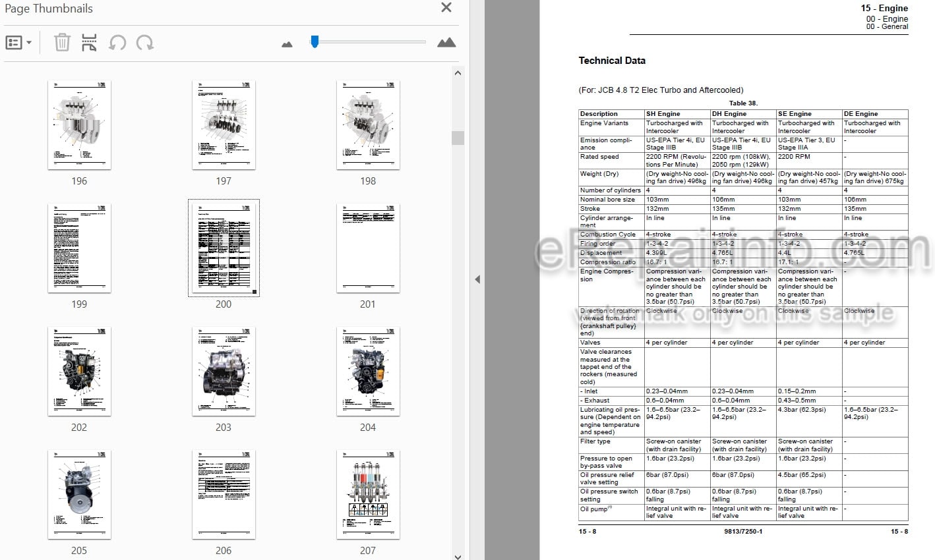Delete selected page with trash icon
The height and width of the screenshot is (560, 935).
pos(61,43)
